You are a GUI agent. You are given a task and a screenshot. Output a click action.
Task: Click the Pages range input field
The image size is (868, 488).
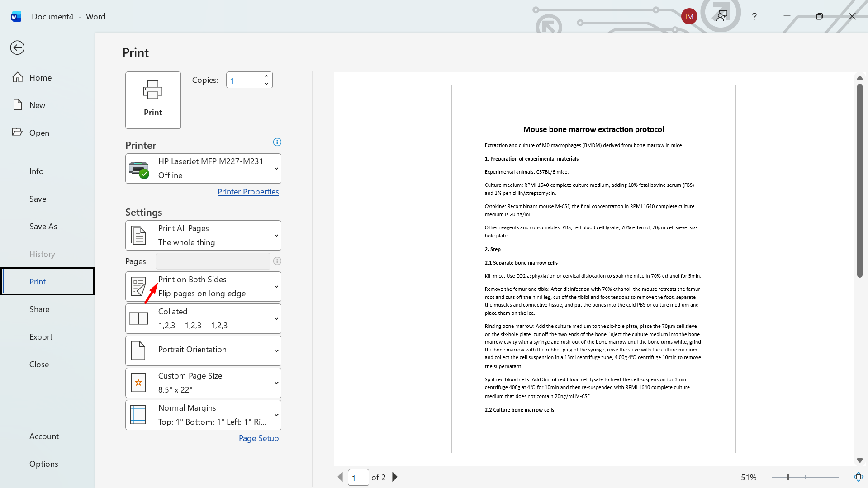click(x=213, y=261)
